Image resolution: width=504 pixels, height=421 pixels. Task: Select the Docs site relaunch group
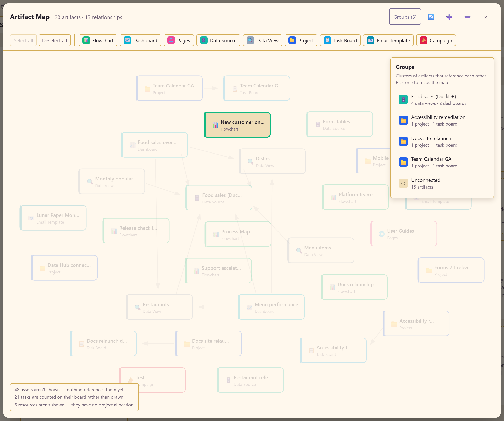[442, 142]
